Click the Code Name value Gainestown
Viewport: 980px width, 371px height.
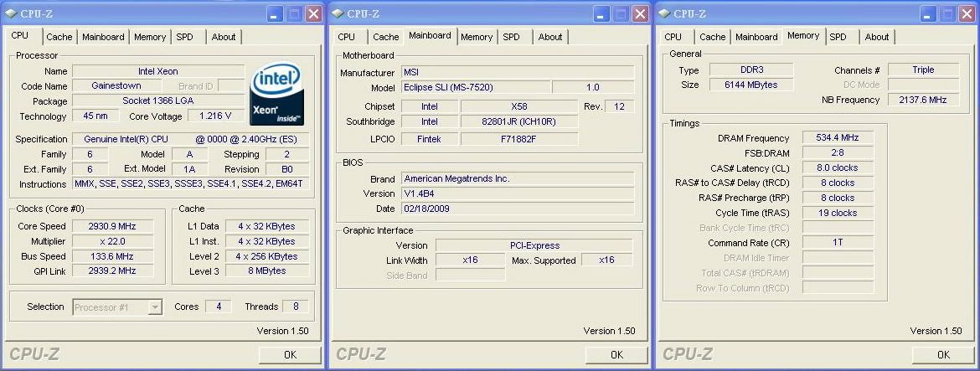point(116,85)
